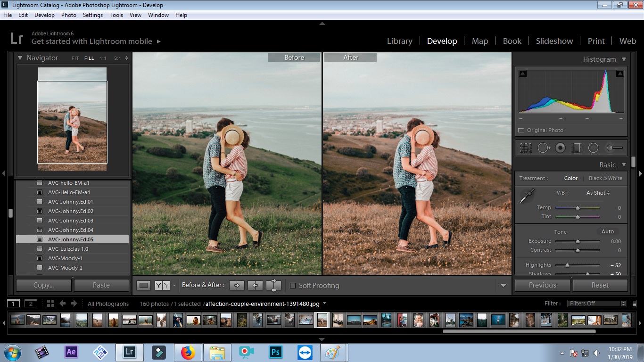Collapse the Histogram panel
This screenshot has width=644, height=362.
[x=624, y=59]
